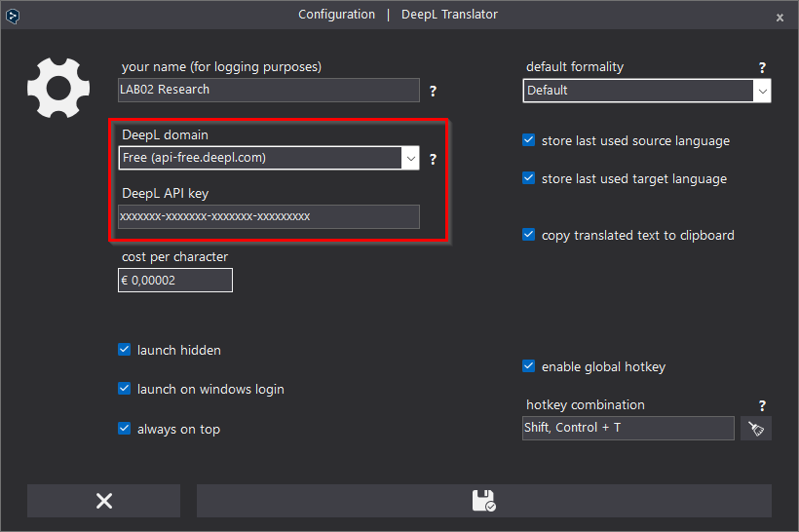799x532 pixels.
Task: Click the DeepL API key field
Action: click(x=269, y=216)
